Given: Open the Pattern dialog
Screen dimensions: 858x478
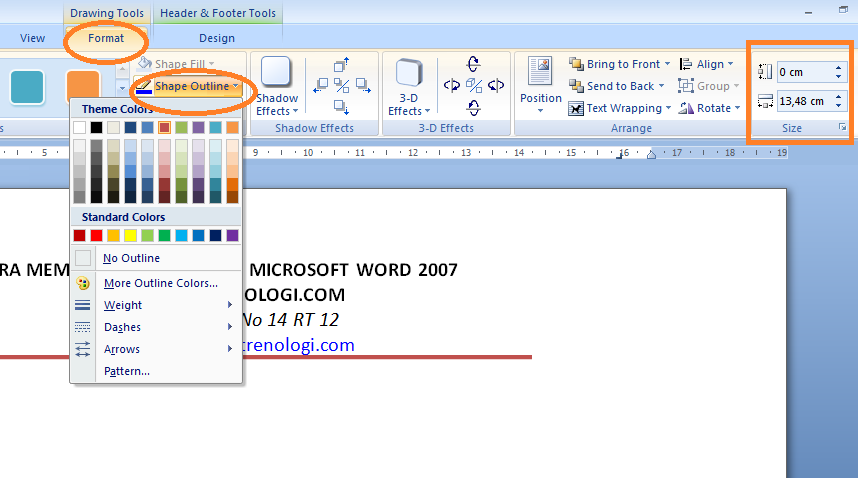Looking at the screenshot, I should point(156,371).
